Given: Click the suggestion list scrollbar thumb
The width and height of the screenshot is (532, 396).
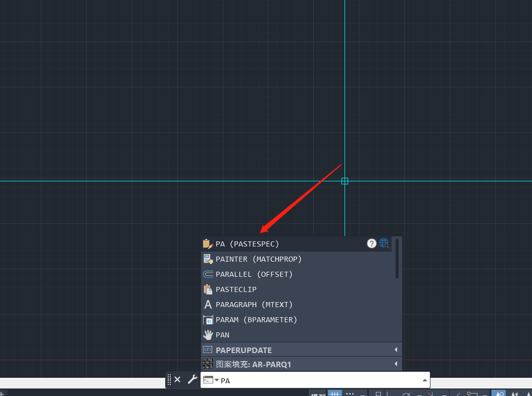Looking at the screenshot, I should coord(397,258).
